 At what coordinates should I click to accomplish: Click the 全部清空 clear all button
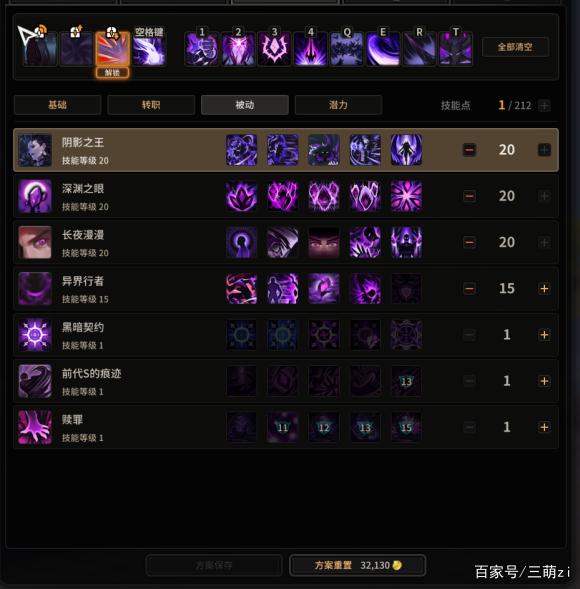click(515, 47)
